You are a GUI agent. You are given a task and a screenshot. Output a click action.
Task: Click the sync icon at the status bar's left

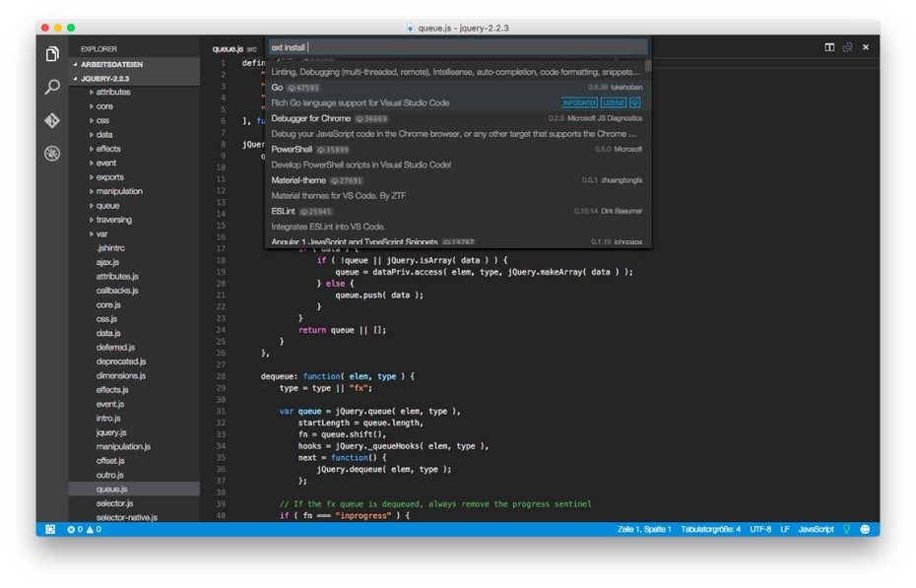[x=50, y=529]
